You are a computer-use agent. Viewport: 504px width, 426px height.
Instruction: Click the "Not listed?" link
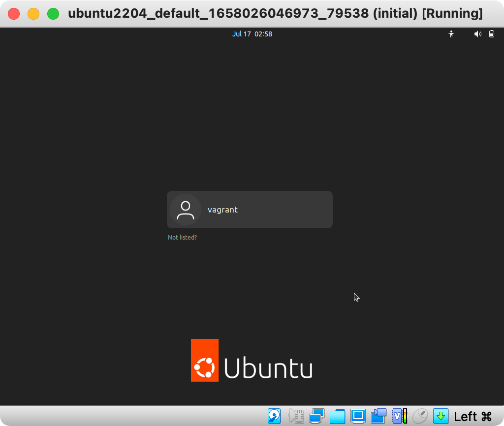[x=182, y=238]
